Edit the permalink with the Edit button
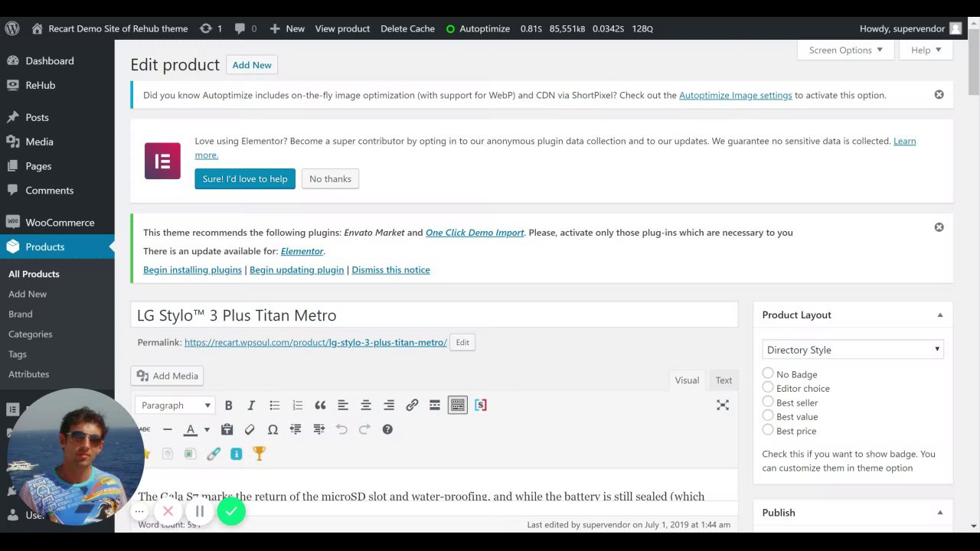This screenshot has height=551, width=980. pos(462,342)
